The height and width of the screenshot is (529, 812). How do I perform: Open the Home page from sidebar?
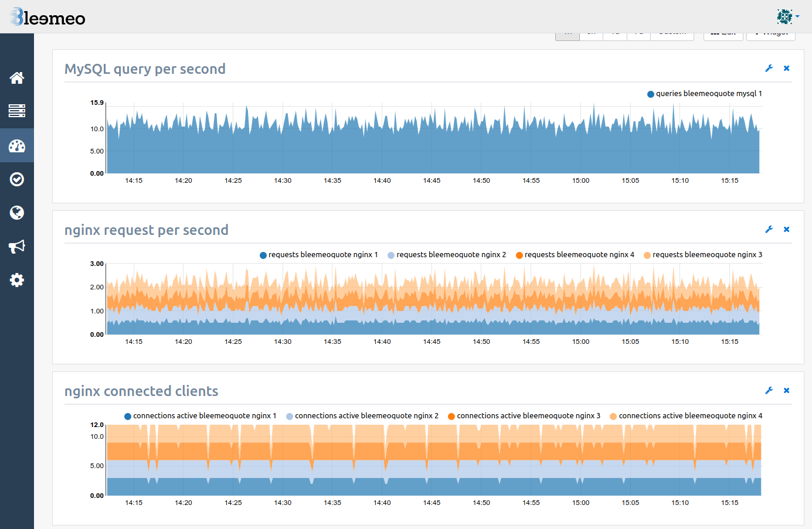click(x=17, y=78)
